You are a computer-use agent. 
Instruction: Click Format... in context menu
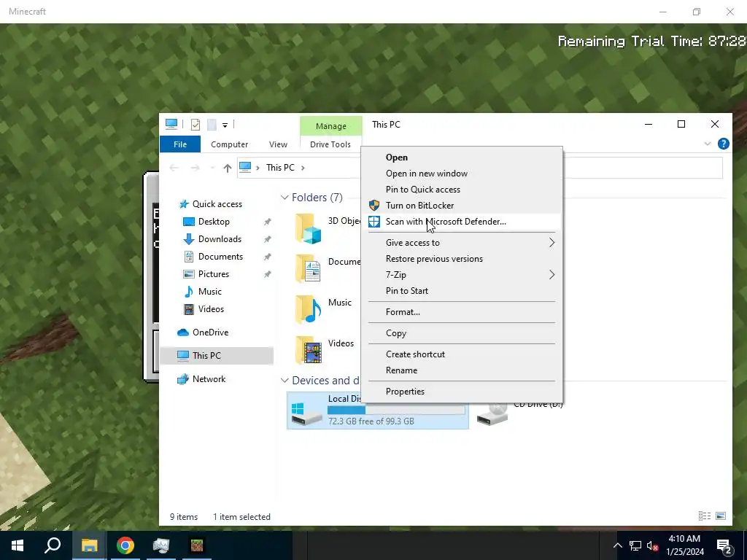403,312
